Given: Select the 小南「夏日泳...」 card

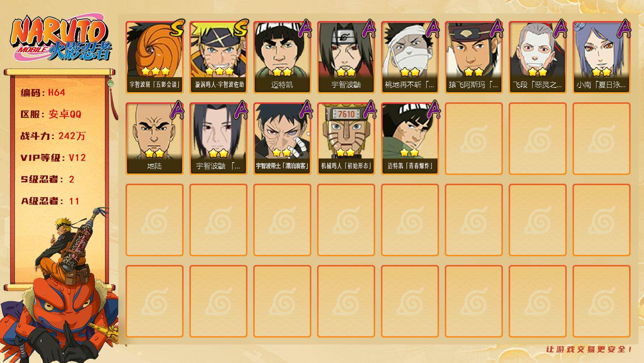Looking at the screenshot, I should (601, 57).
